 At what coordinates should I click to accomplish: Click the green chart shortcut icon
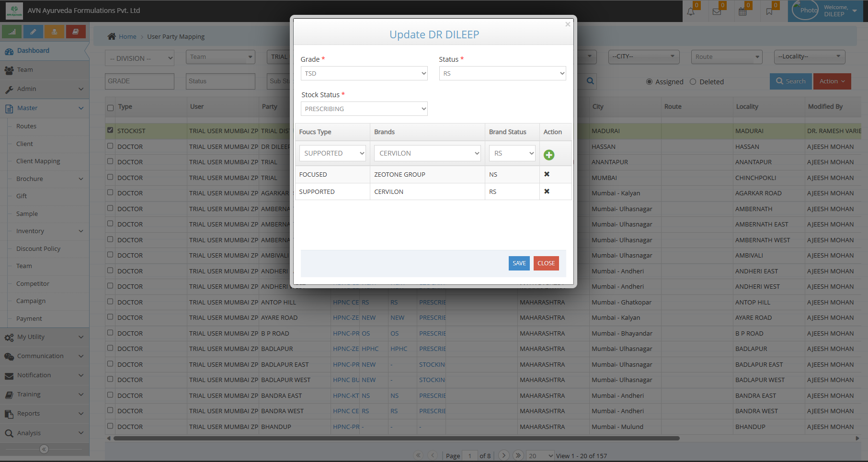point(11,32)
